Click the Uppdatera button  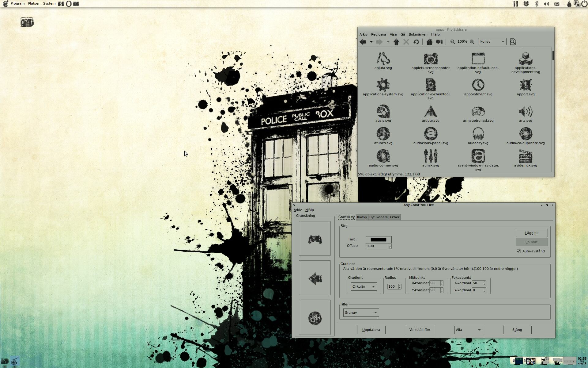tap(371, 330)
